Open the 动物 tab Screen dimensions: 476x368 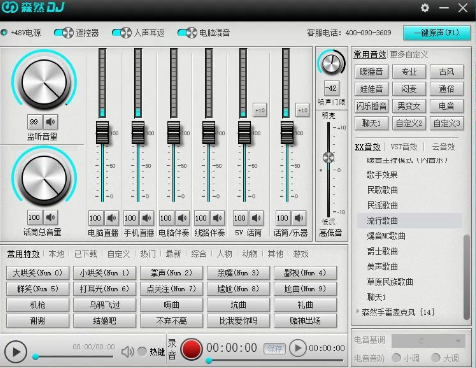pyautogui.click(x=249, y=254)
